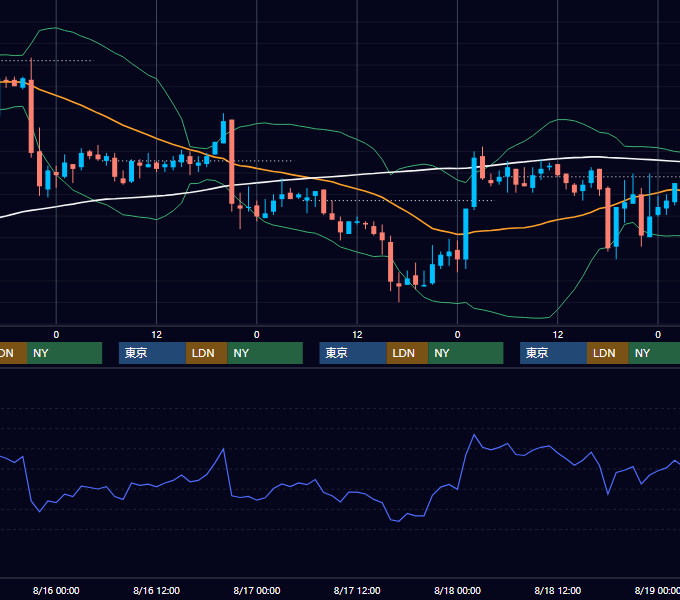
Task: Select the 8/18 東京 session bar
Action: pos(553,353)
